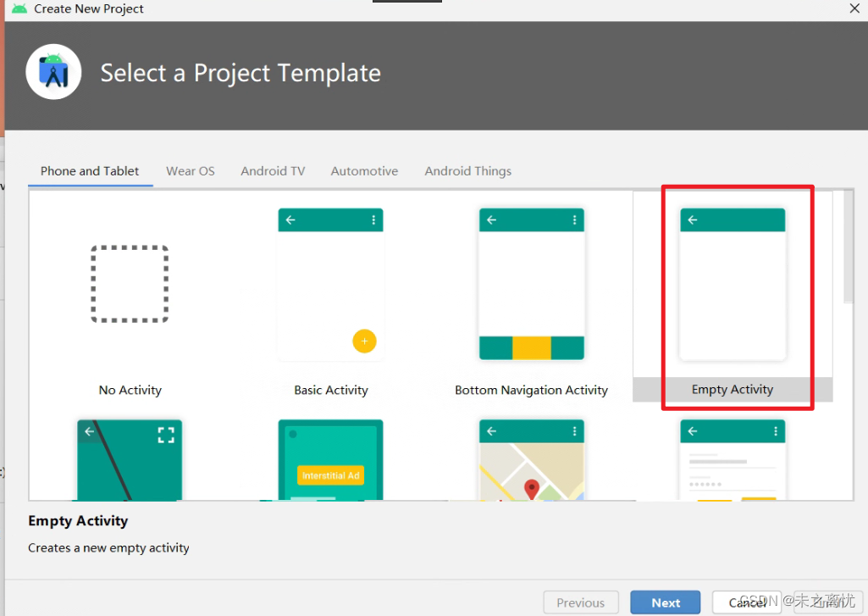Screen dimensions: 868x616
Task: Open the Android TV tab
Action: [273, 171]
